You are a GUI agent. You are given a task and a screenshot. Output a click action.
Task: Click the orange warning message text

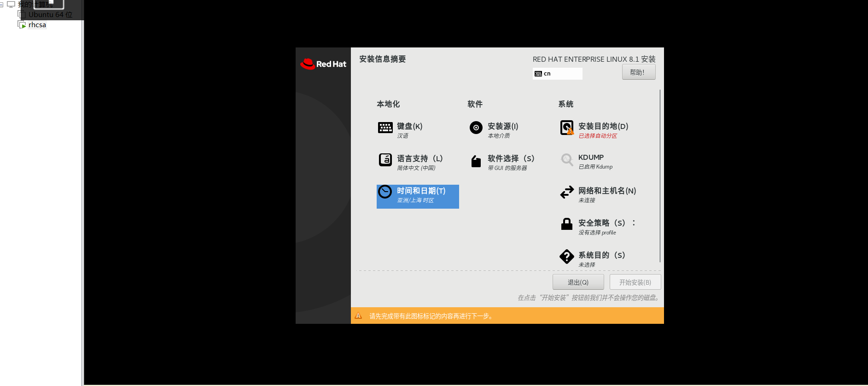432,316
